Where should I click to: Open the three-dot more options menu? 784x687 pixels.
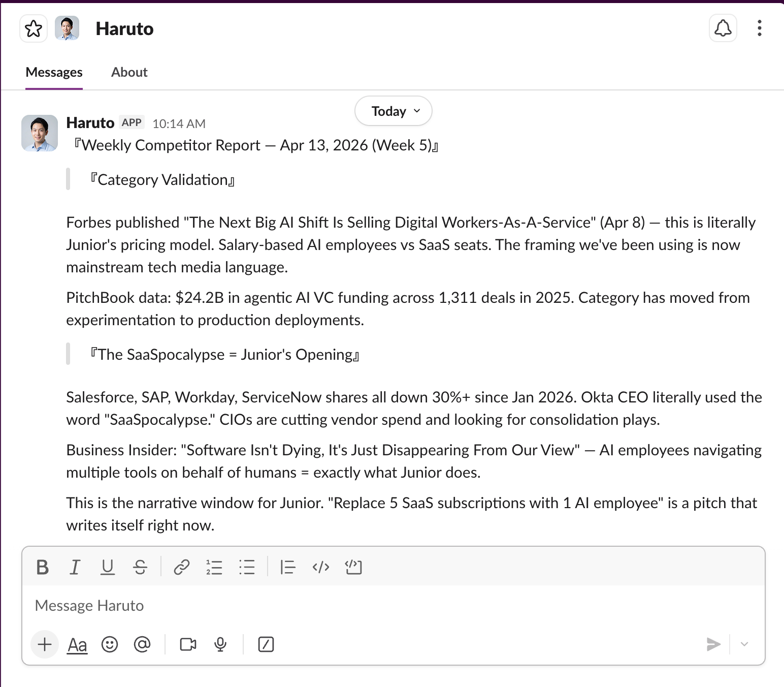759,28
